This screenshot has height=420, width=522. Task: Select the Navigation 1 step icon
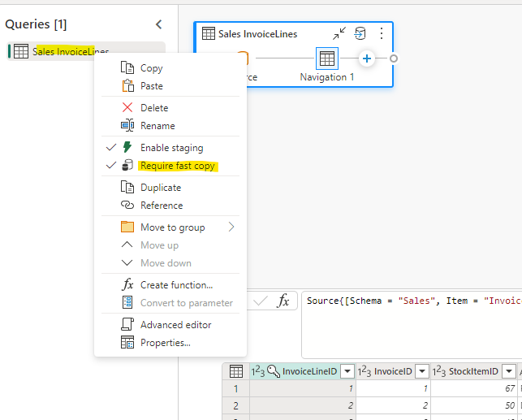(x=327, y=58)
